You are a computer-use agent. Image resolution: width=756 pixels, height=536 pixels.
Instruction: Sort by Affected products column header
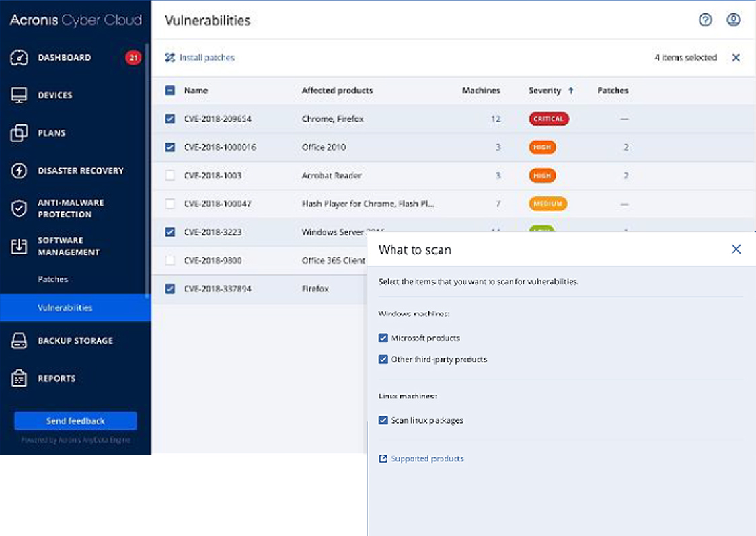[337, 91]
